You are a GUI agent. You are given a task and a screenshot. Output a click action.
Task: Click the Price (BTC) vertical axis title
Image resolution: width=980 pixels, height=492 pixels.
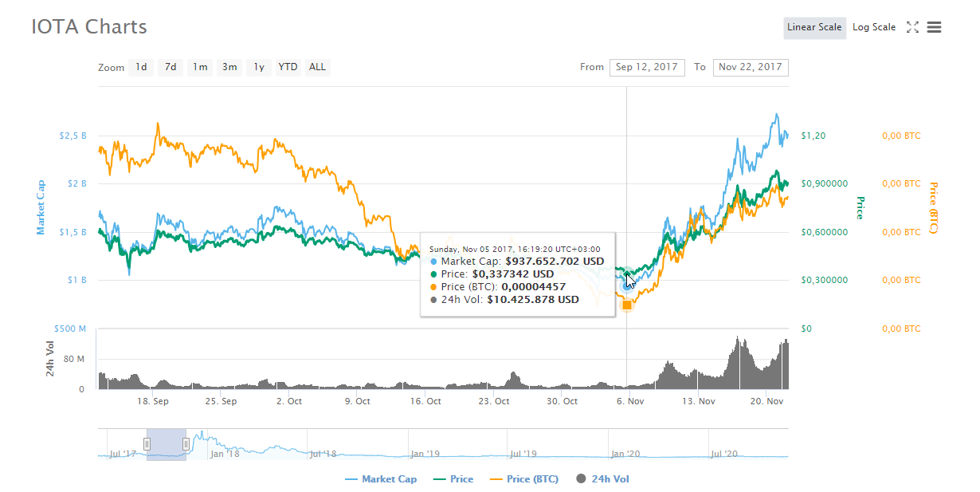(x=934, y=208)
